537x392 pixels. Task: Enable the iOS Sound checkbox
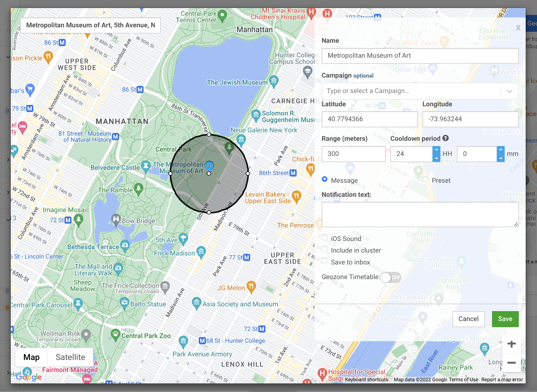[x=325, y=238]
